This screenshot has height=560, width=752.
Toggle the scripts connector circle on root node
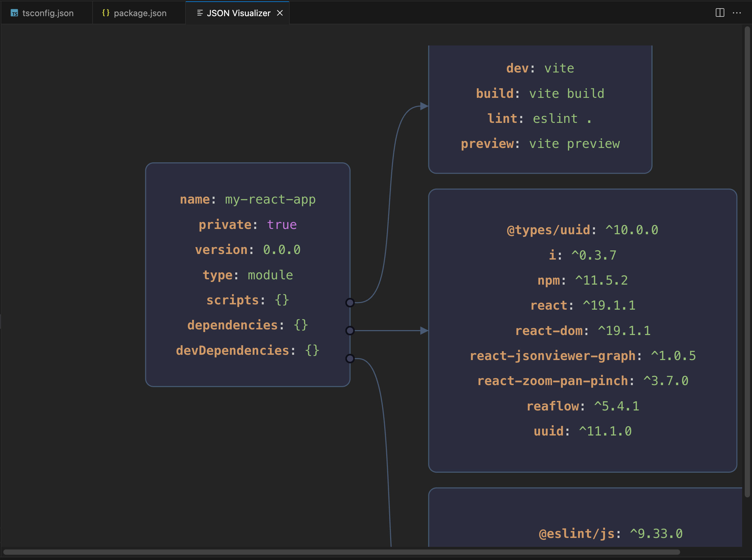coord(350,303)
